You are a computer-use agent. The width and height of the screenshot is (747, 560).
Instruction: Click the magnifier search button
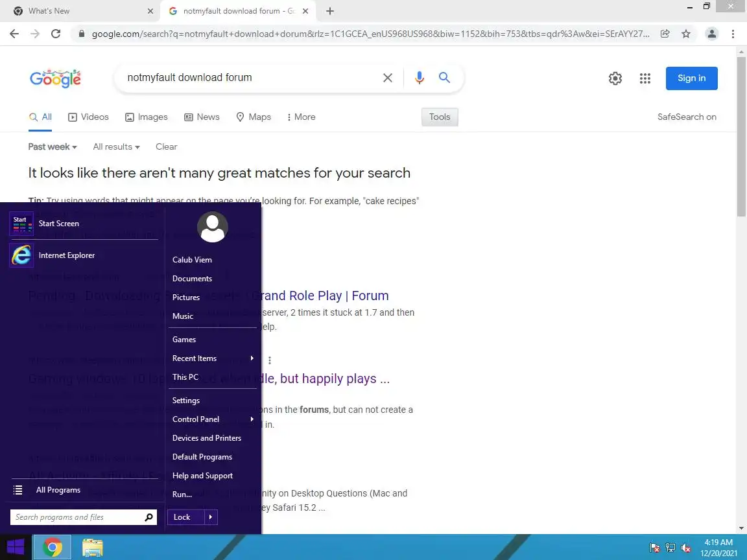tap(444, 78)
